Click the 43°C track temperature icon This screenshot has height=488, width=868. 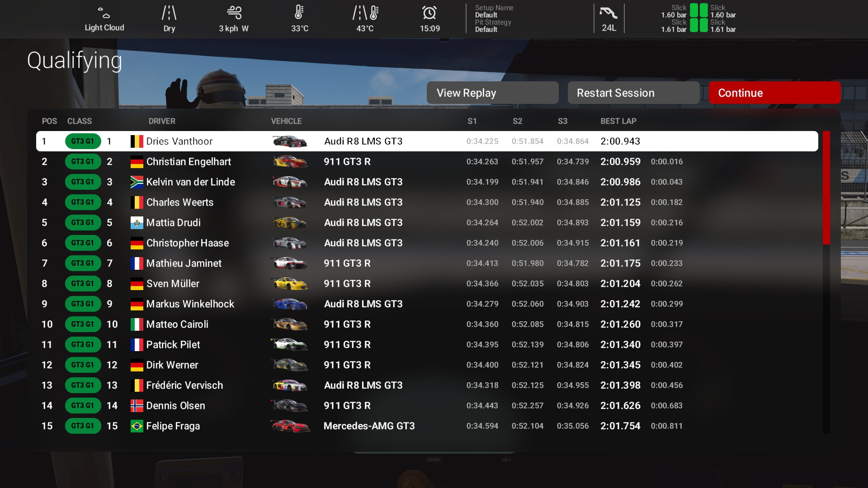coord(365,13)
